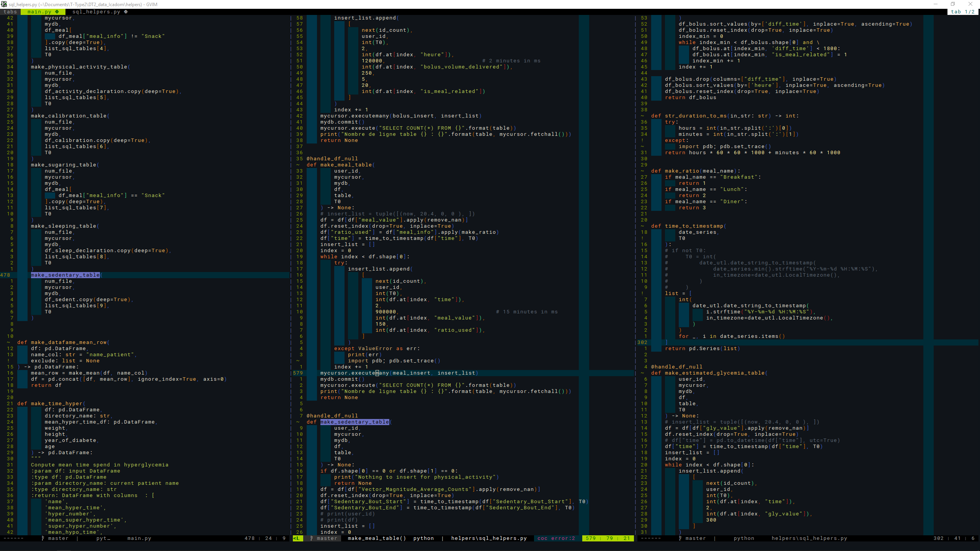980x551 pixels.
Task: Click the @handle_df_null decorator above make_meal_table
Action: tap(332, 159)
